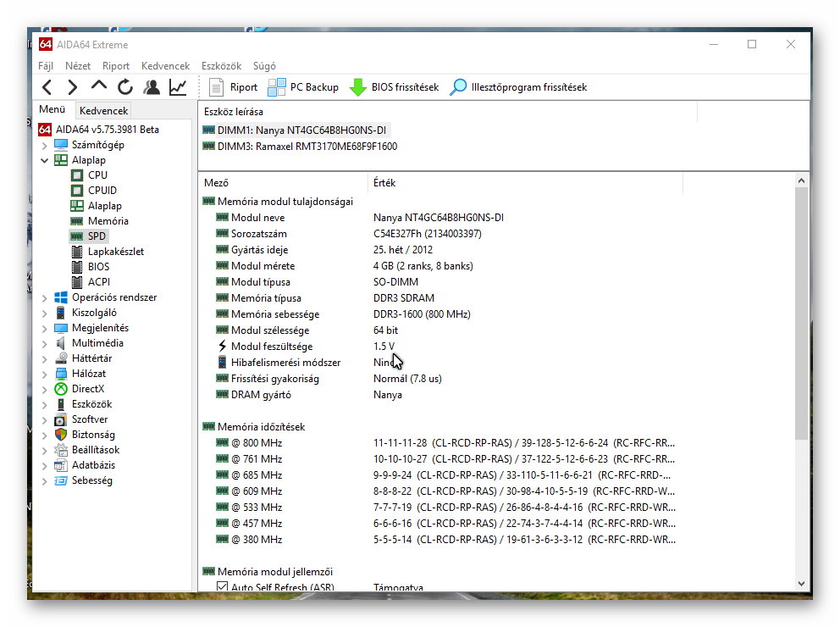840x627 pixels.
Task: Click the vertical scrollbar thumb
Action: click(x=801, y=313)
